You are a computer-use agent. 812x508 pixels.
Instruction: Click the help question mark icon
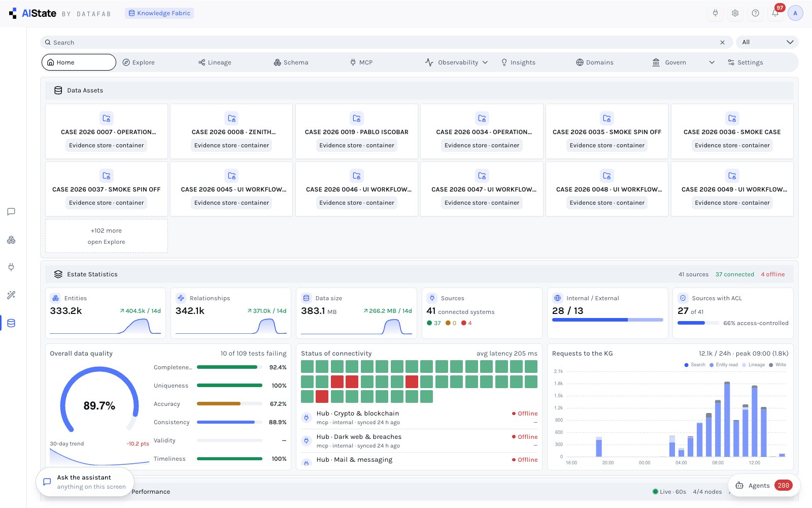click(755, 13)
